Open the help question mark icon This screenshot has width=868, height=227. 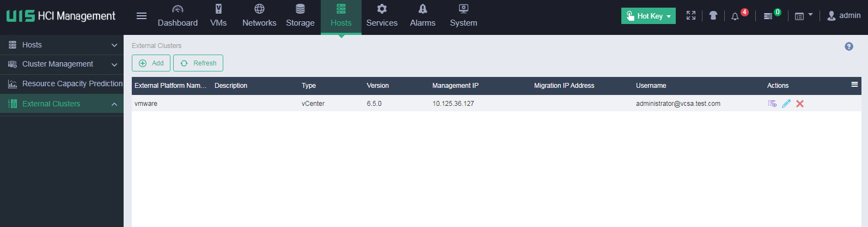tap(849, 46)
